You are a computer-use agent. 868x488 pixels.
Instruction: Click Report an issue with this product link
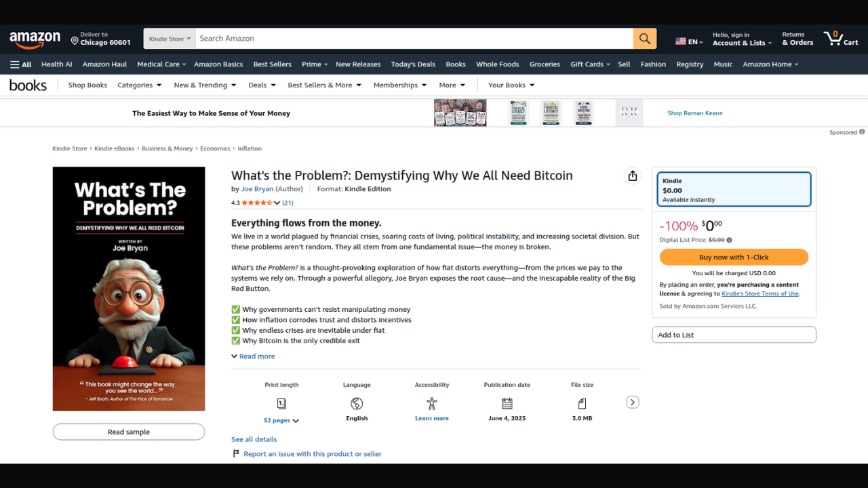click(313, 454)
